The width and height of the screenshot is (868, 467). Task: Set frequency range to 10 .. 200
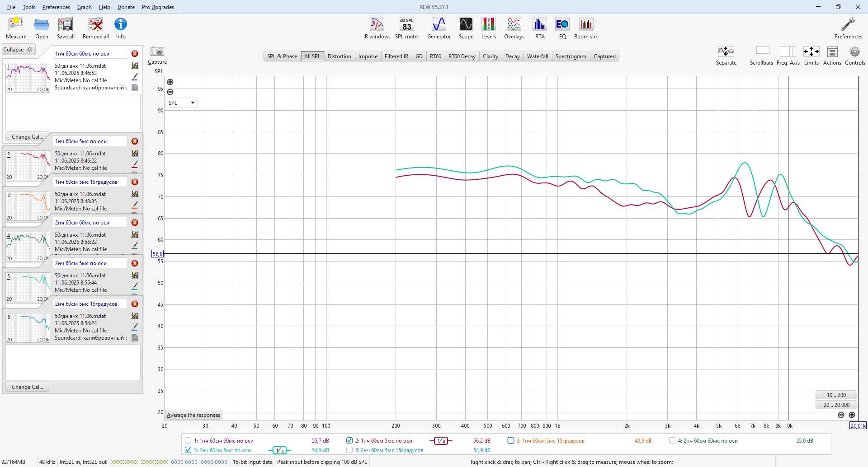[836, 395]
